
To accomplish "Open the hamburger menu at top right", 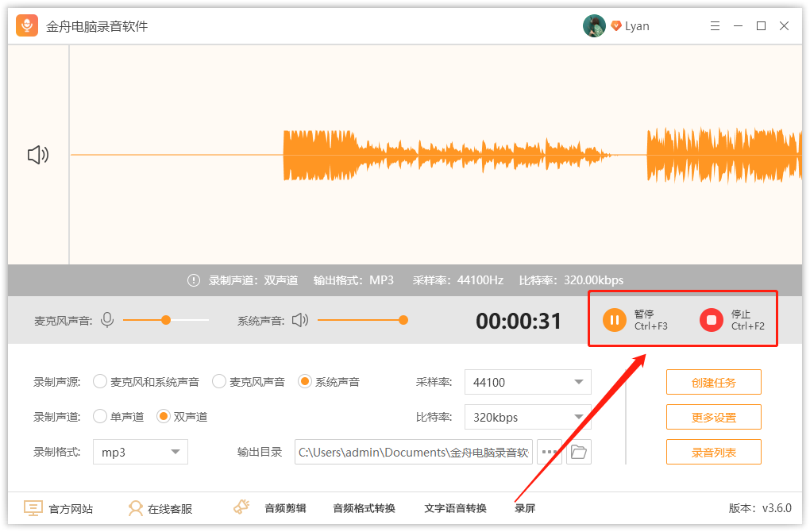I will click(715, 25).
